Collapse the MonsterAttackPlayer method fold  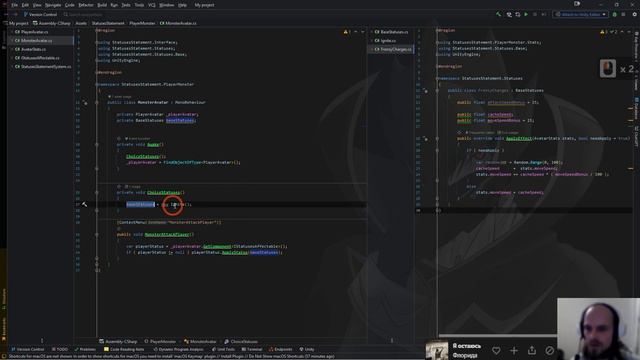coord(97,234)
